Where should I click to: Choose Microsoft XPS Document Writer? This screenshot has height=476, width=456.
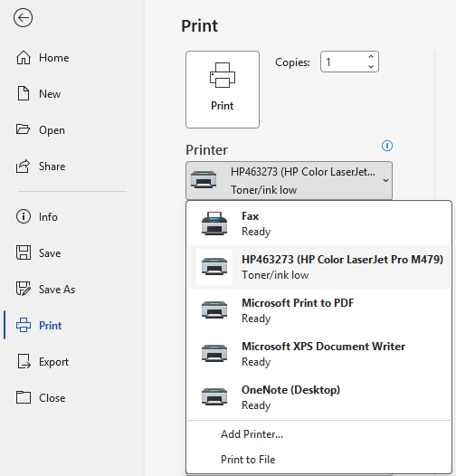[319, 354]
